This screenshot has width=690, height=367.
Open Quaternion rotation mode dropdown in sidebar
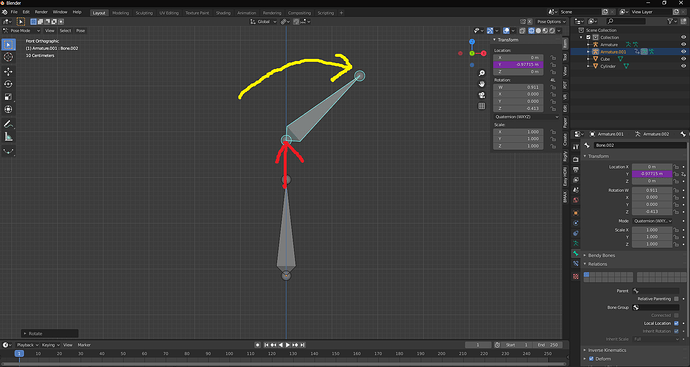click(x=526, y=117)
